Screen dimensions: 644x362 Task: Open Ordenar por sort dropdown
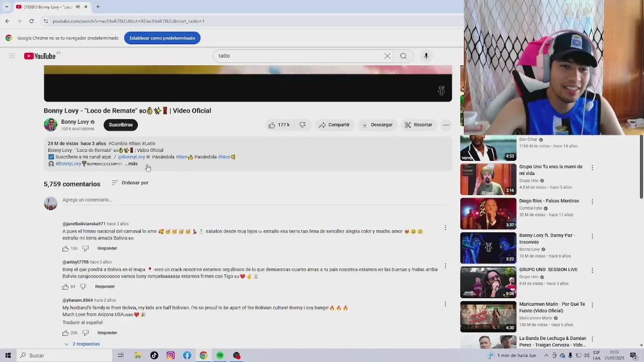[130, 183]
